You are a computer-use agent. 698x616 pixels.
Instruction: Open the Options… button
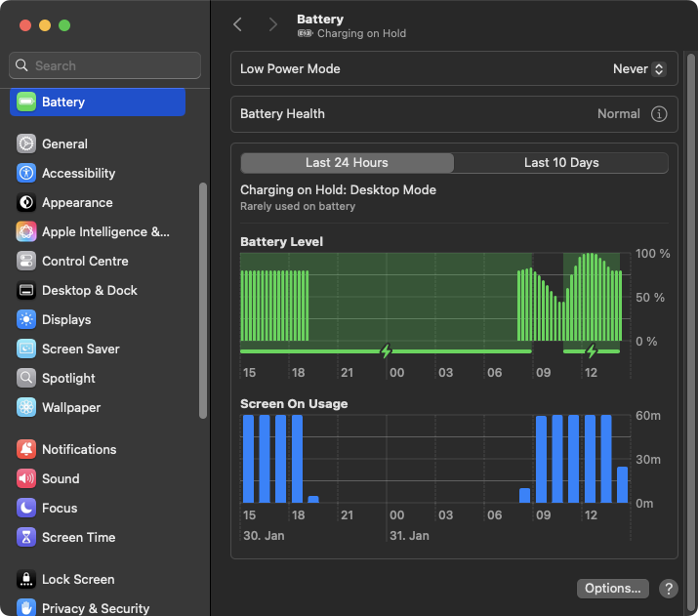point(612,589)
